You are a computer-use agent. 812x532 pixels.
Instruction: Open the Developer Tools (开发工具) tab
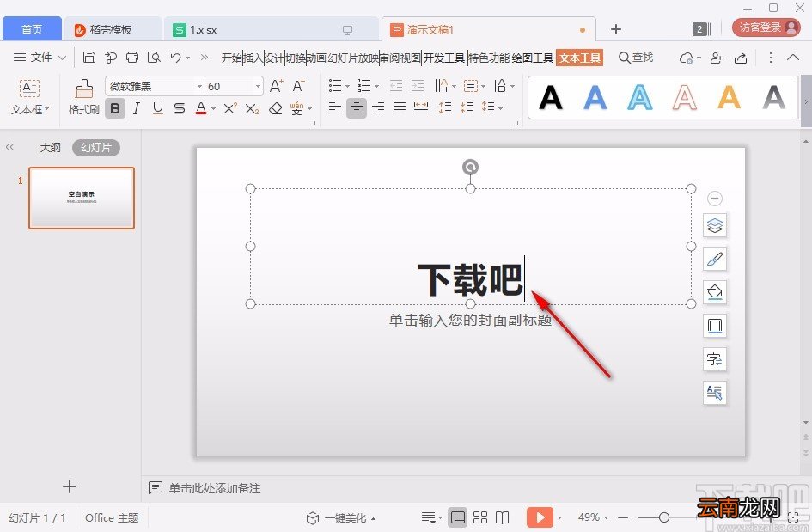click(x=443, y=58)
